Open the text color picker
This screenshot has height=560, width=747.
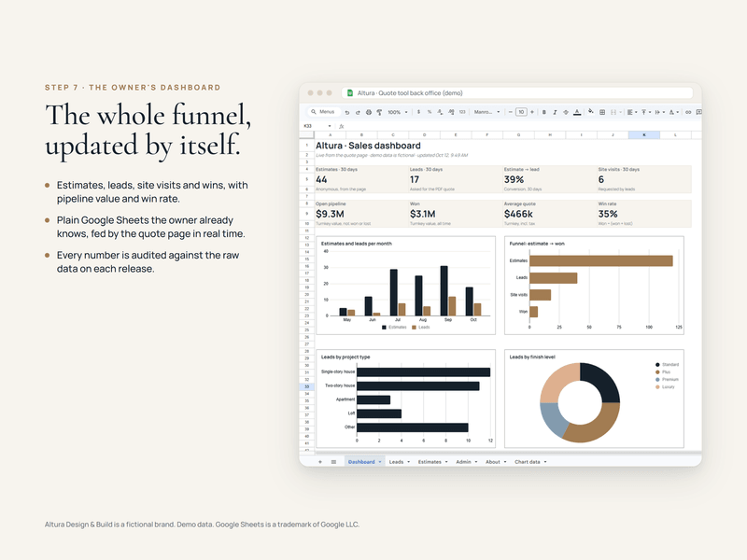pyautogui.click(x=577, y=112)
